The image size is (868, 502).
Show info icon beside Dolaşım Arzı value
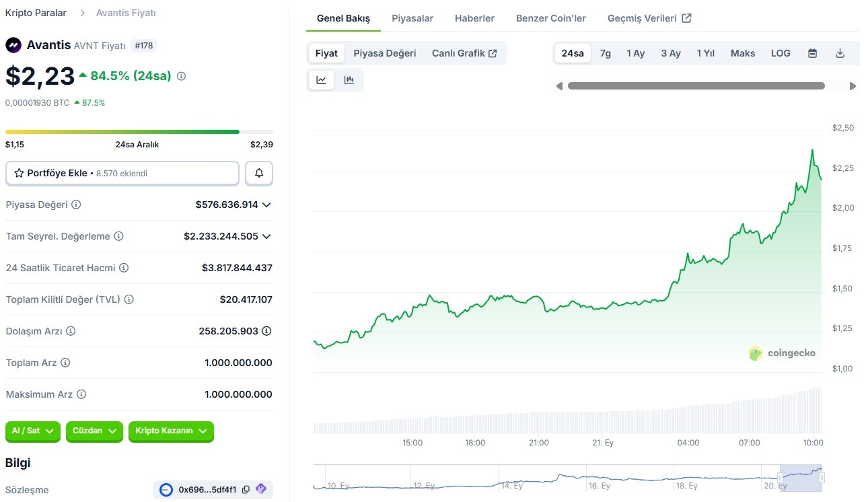(x=266, y=331)
